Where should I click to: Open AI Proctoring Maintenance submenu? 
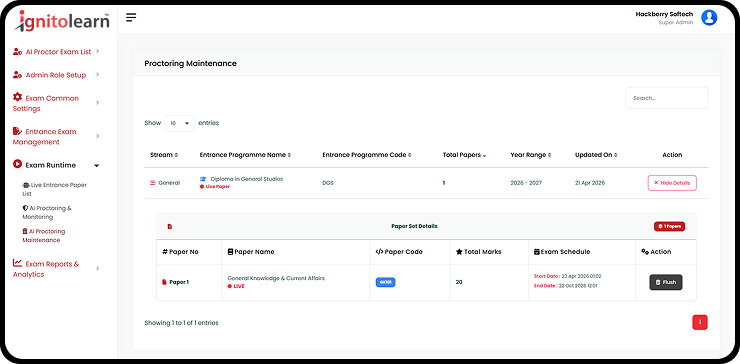point(44,236)
